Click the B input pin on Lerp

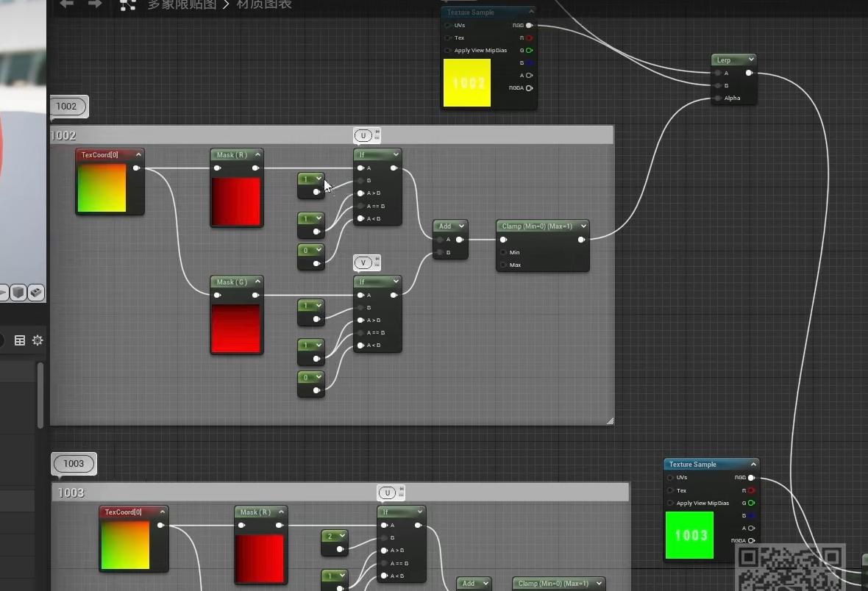tap(718, 86)
